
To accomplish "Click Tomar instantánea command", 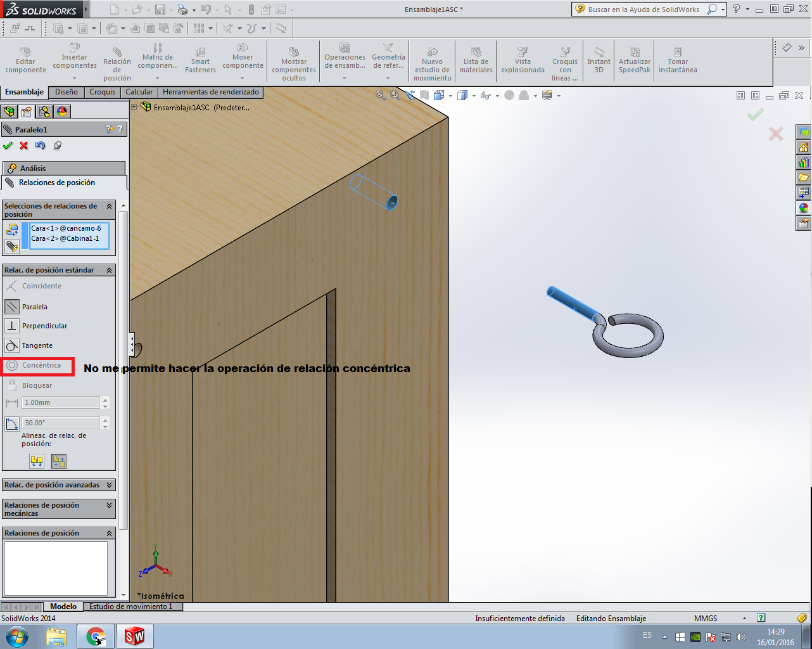I will coord(678,60).
